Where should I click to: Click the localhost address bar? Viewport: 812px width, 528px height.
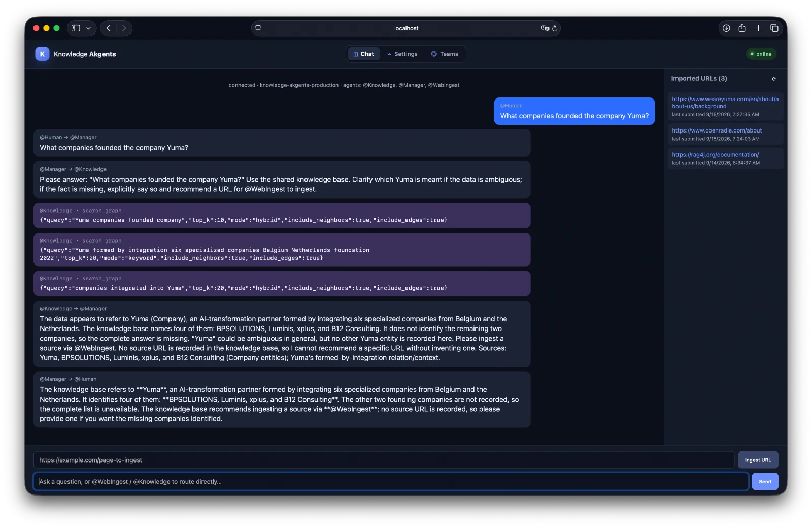click(406, 28)
